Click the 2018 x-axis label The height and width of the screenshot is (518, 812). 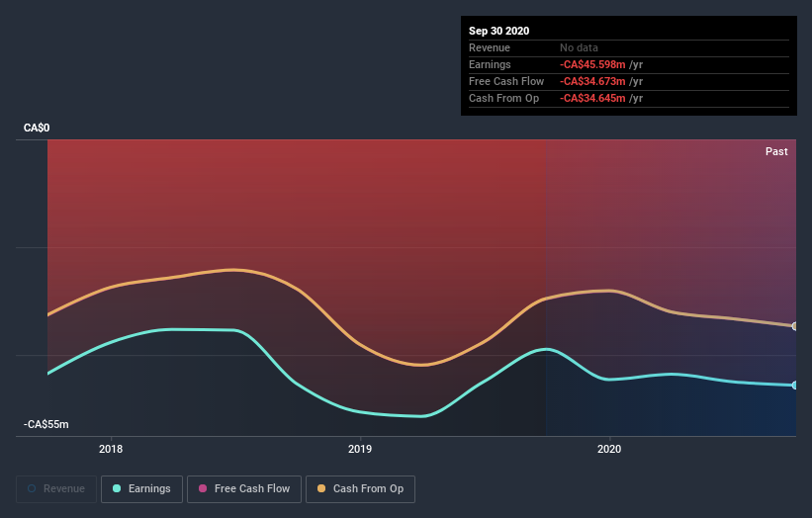point(111,449)
